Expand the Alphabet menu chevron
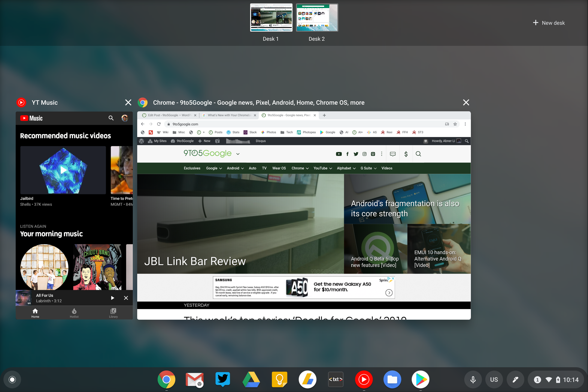This screenshot has width=588, height=392. click(355, 168)
